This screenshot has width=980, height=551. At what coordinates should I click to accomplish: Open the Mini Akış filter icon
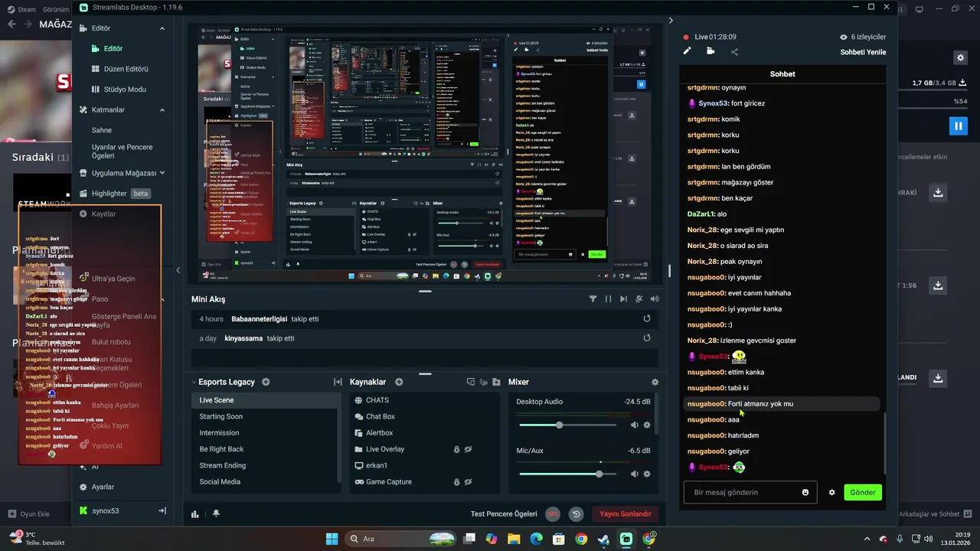(593, 299)
